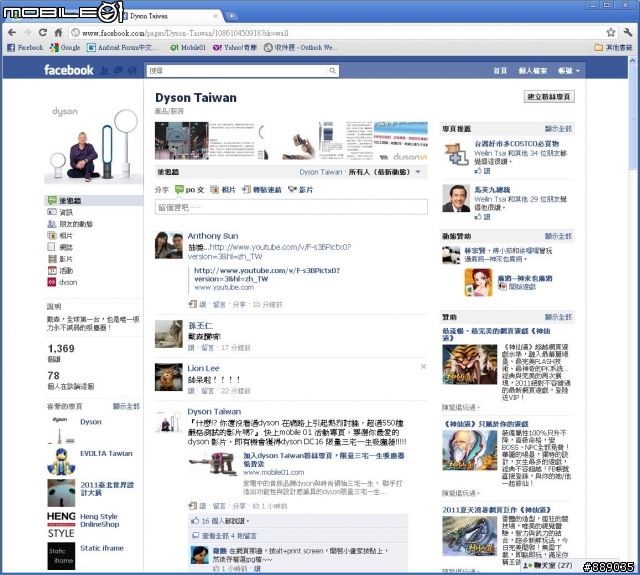Image resolution: width=640 pixels, height=575 pixels.
Task: Reload the page with refresh icon
Action: (43, 32)
